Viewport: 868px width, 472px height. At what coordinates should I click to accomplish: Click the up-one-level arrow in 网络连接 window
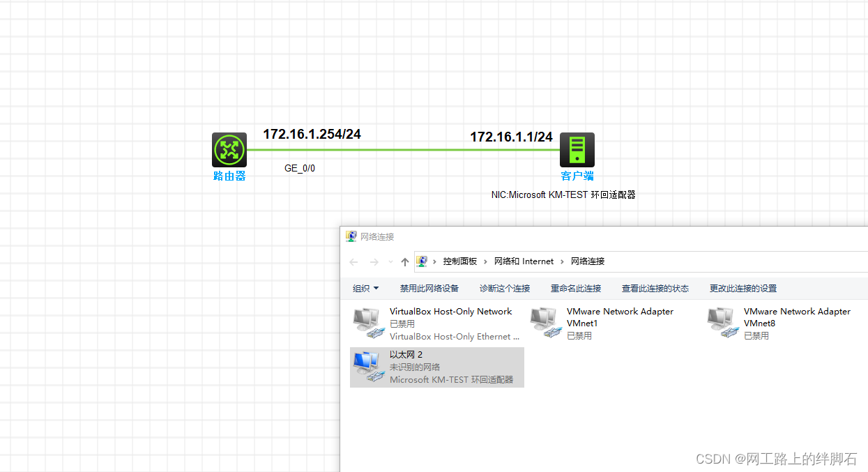(404, 262)
